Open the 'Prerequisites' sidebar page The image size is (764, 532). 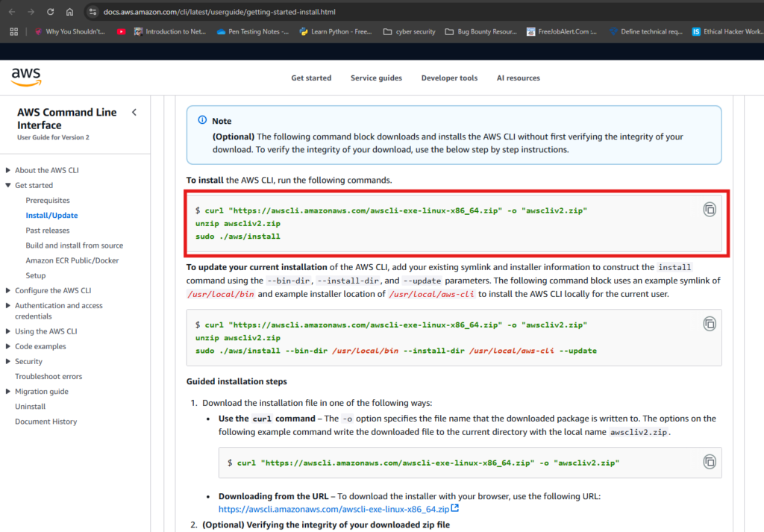[48, 200]
